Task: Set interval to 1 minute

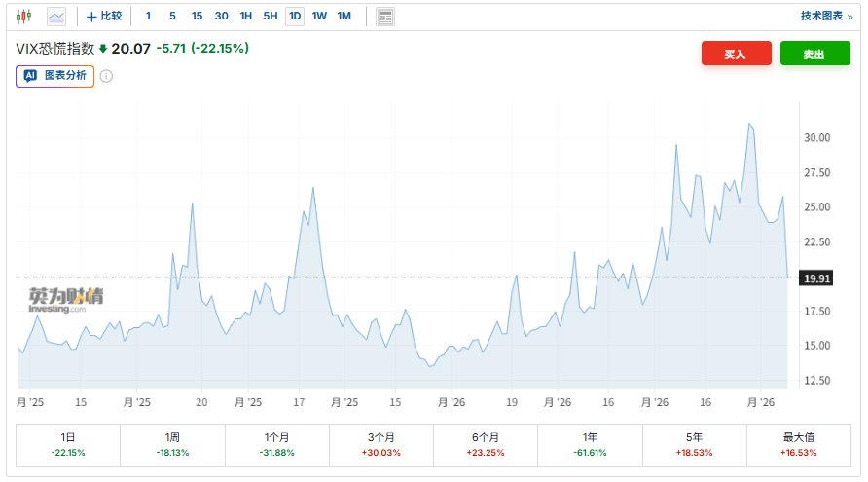Action: (148, 17)
